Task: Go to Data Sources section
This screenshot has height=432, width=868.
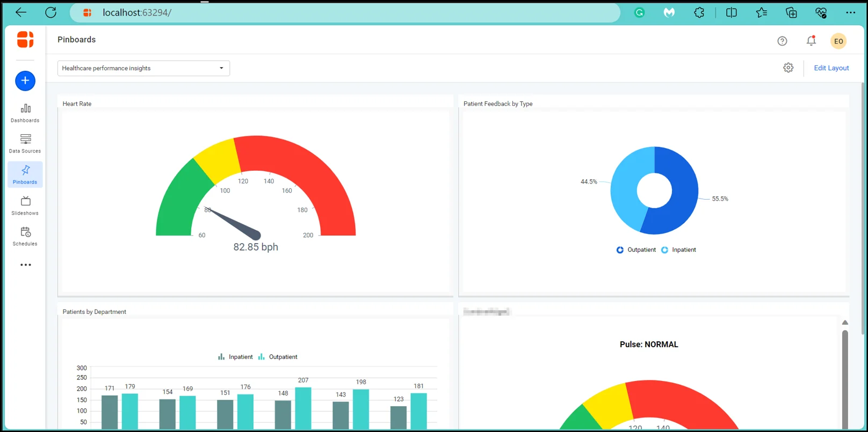Action: click(25, 144)
